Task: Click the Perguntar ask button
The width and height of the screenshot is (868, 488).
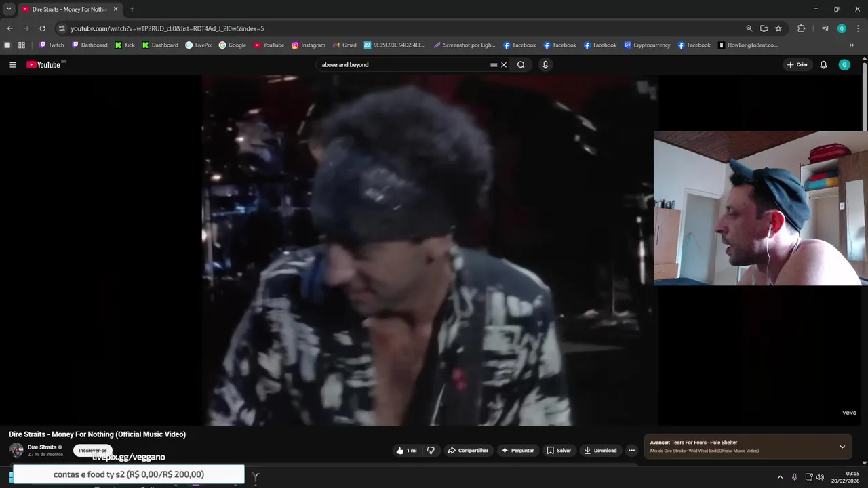Action: pyautogui.click(x=517, y=451)
